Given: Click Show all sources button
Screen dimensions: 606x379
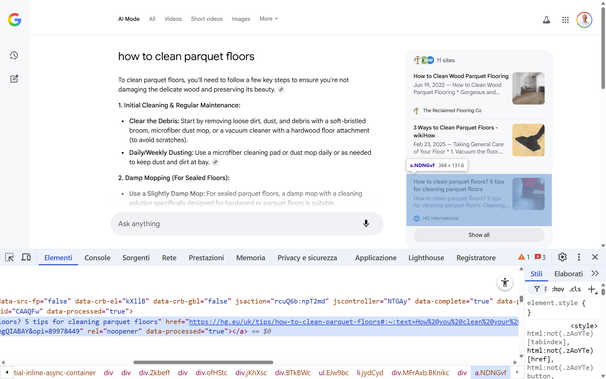Looking at the screenshot, I should click(479, 235).
